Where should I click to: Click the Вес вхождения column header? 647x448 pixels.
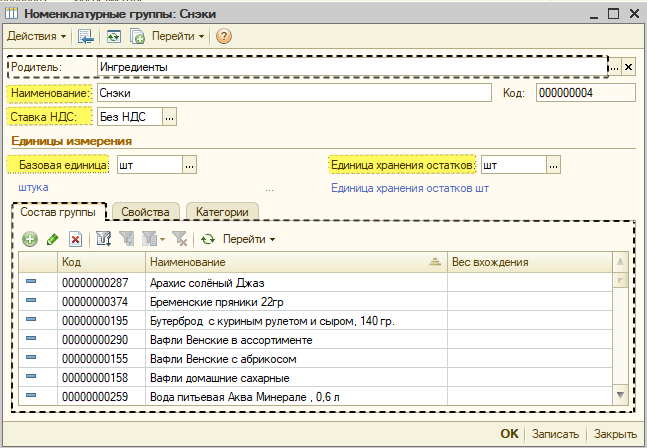pyautogui.click(x=530, y=262)
